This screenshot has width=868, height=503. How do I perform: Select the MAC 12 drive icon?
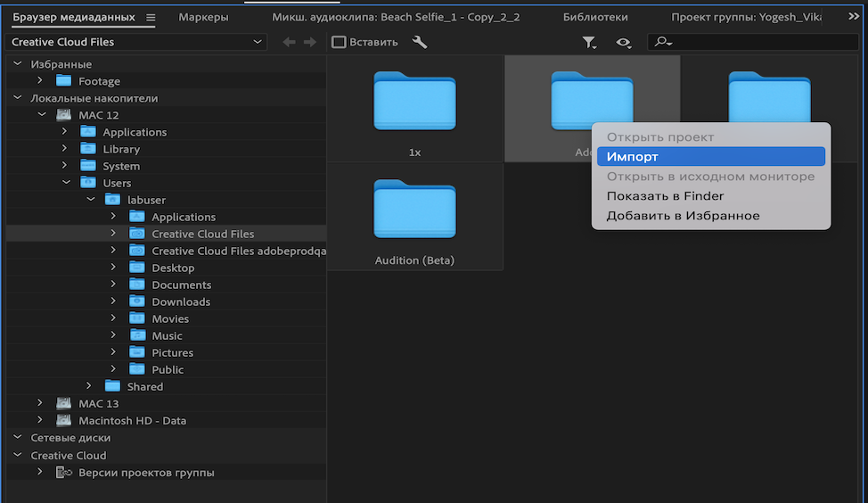tap(63, 115)
